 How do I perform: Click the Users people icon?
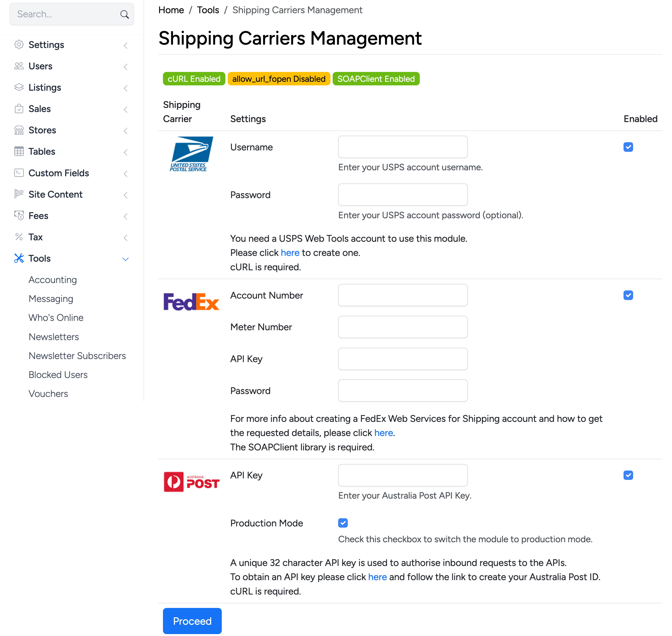(19, 66)
